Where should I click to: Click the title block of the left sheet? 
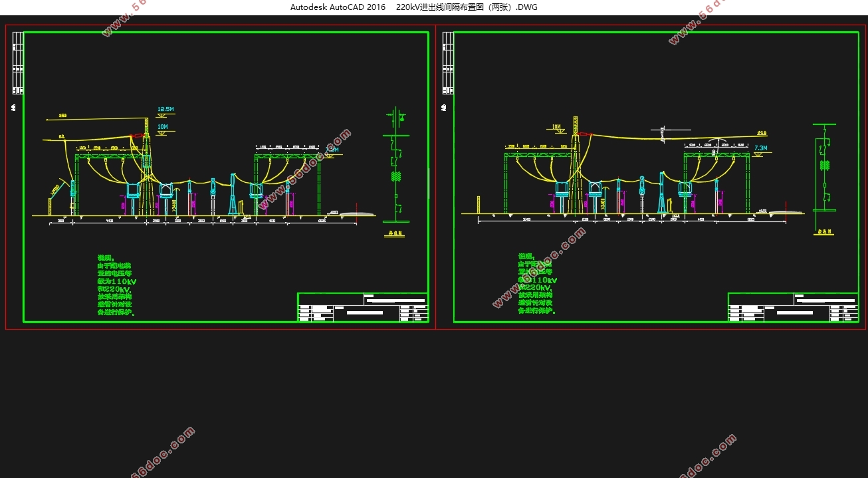coord(363,308)
